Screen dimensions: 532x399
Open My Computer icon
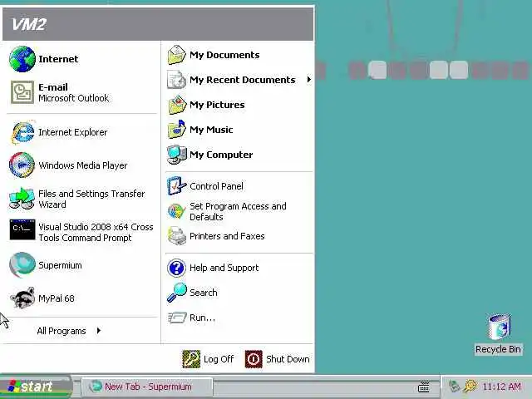pyautogui.click(x=177, y=155)
